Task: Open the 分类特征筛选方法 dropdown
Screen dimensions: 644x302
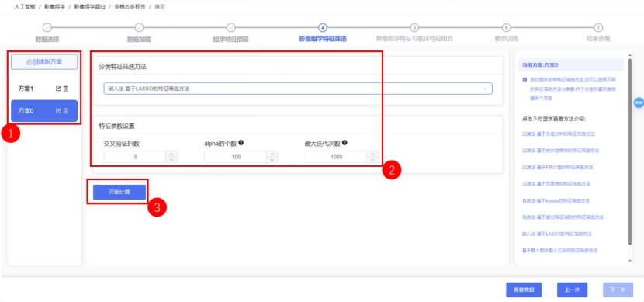Action: [298, 89]
